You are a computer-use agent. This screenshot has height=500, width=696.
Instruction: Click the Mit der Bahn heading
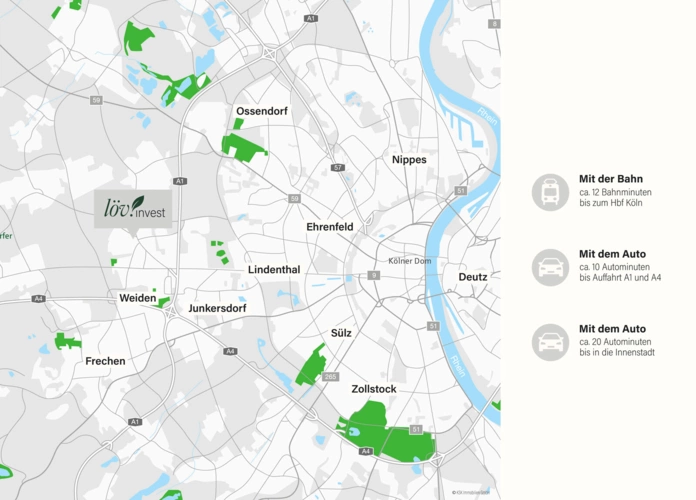611,179
